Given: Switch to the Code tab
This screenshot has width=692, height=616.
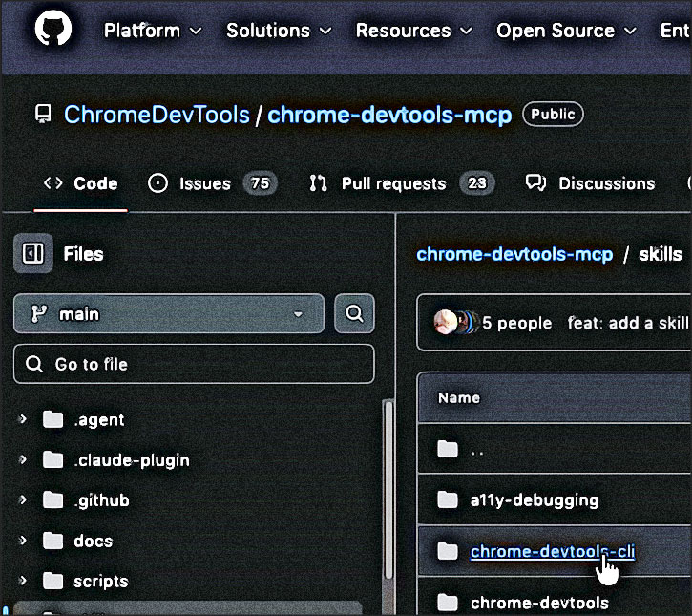Looking at the screenshot, I should [81, 183].
